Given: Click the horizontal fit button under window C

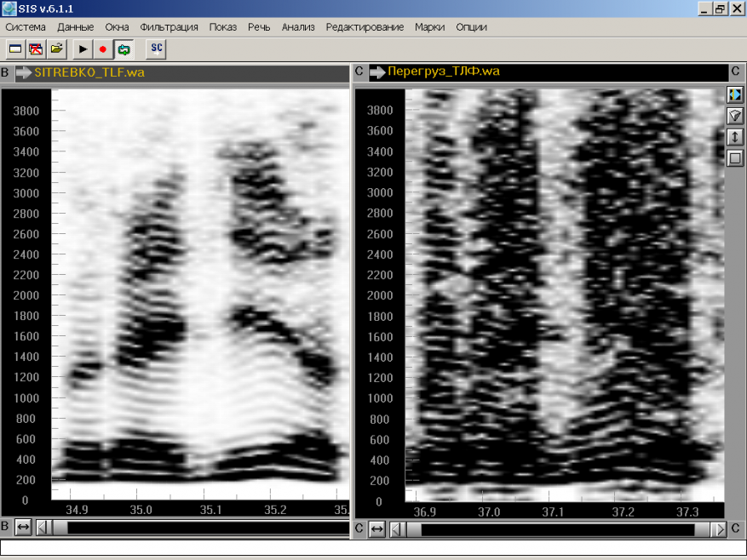Looking at the screenshot, I should tap(377, 529).
